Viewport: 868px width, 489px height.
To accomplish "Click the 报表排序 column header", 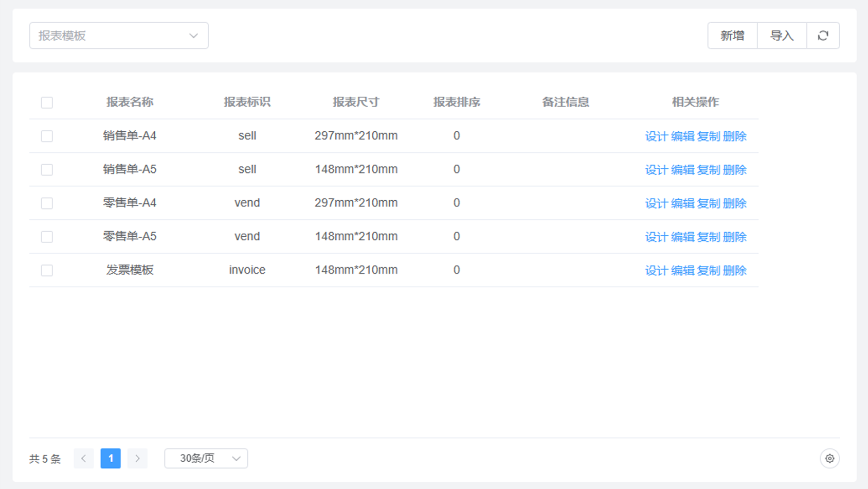I will click(456, 102).
